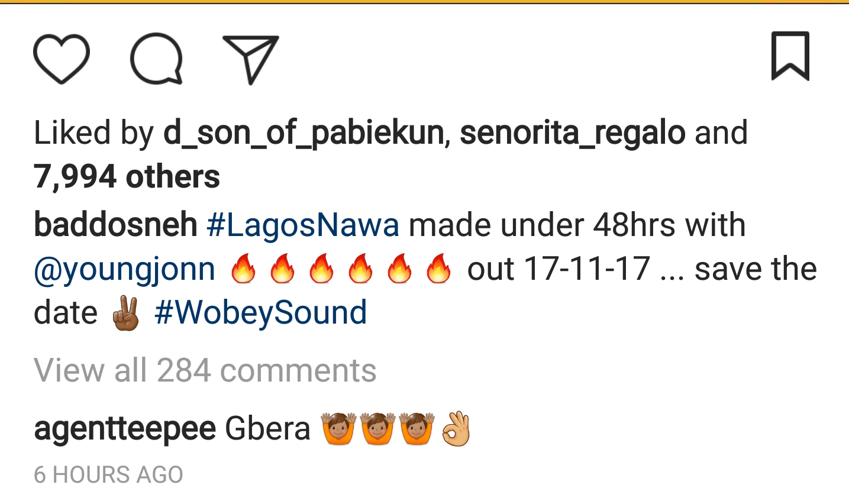
Task: Open comments via the speech bubble icon
Action: 156,59
